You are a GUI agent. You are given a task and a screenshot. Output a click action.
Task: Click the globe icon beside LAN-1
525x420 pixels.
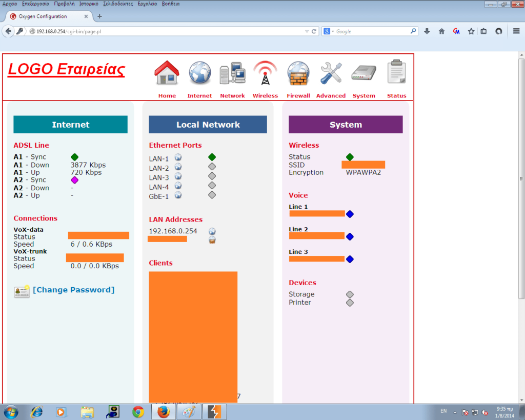(178, 157)
